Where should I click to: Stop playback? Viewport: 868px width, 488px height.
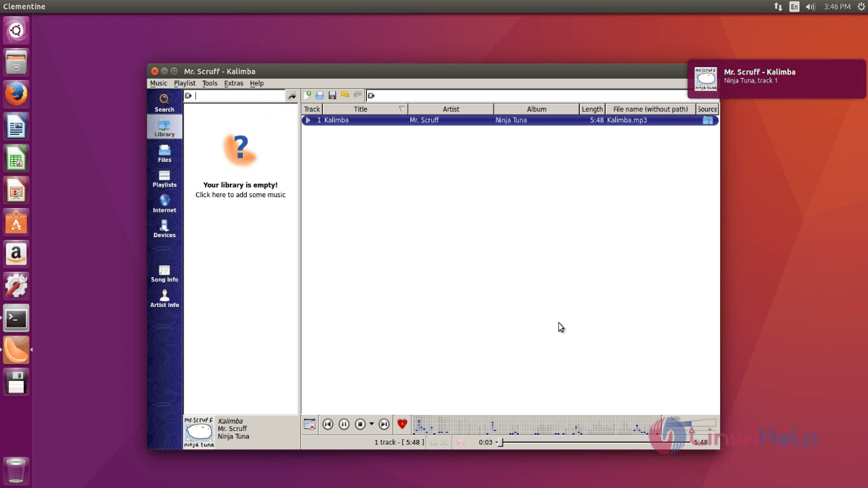(360, 424)
